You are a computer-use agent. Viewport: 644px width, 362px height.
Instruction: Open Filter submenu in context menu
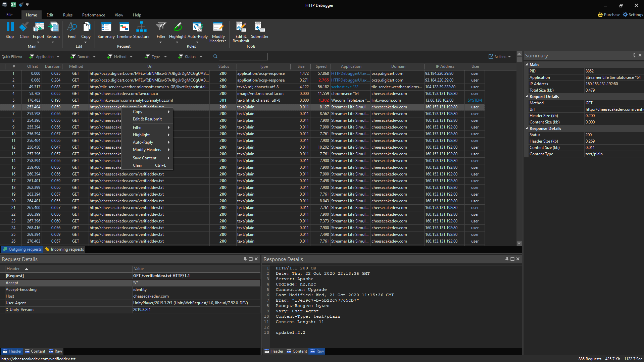pos(147,127)
